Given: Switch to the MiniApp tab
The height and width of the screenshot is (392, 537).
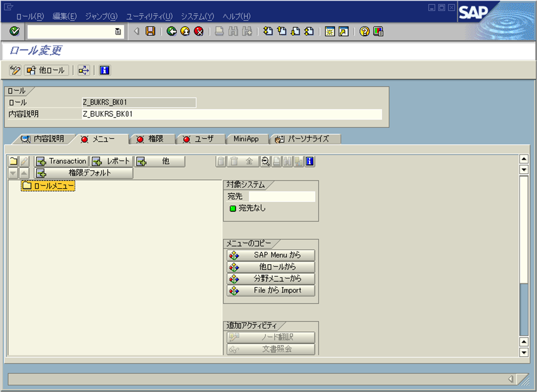Looking at the screenshot, I should pos(246,139).
